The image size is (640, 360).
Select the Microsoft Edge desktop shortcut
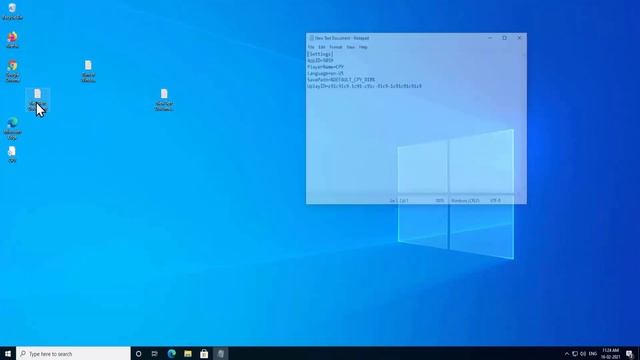[12, 129]
